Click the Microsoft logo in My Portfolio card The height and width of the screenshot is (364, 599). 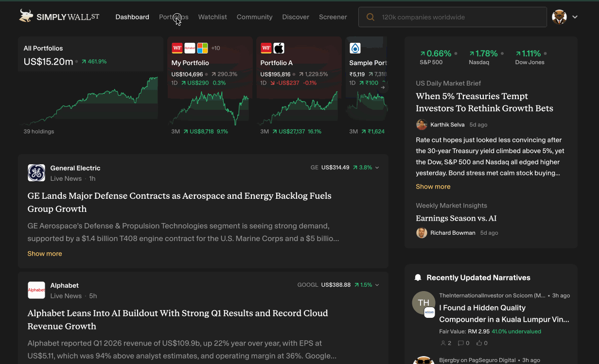click(x=202, y=48)
